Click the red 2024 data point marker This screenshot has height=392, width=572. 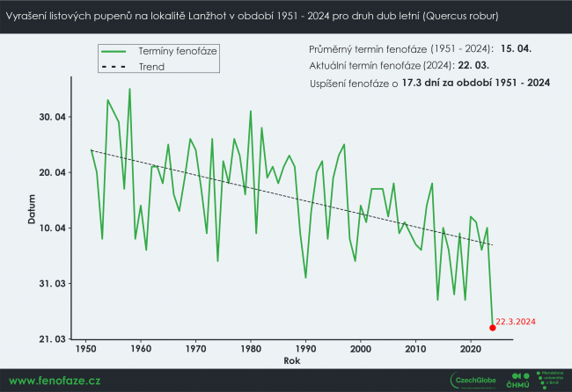coord(492,327)
